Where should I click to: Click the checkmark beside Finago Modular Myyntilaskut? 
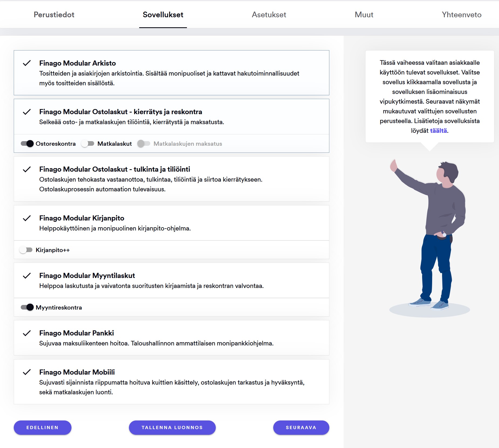[x=27, y=276]
